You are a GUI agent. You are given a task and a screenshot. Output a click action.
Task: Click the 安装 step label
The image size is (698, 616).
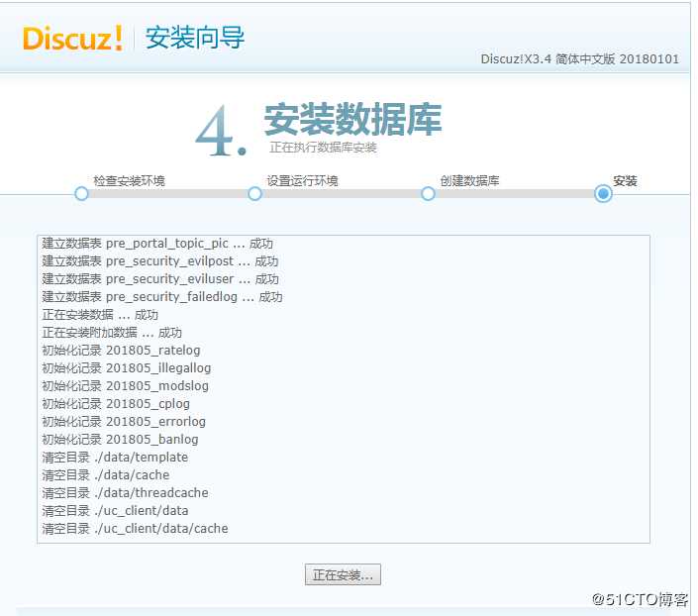pos(625,181)
